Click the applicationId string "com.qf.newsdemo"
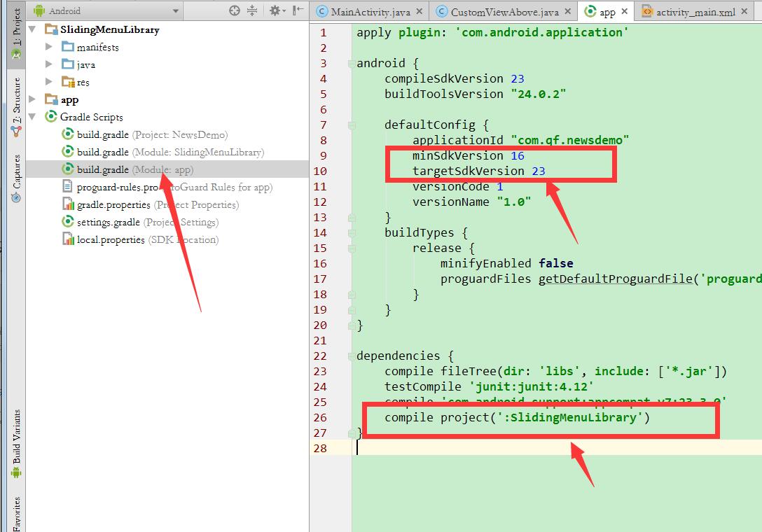This screenshot has width=762, height=532. coord(570,140)
